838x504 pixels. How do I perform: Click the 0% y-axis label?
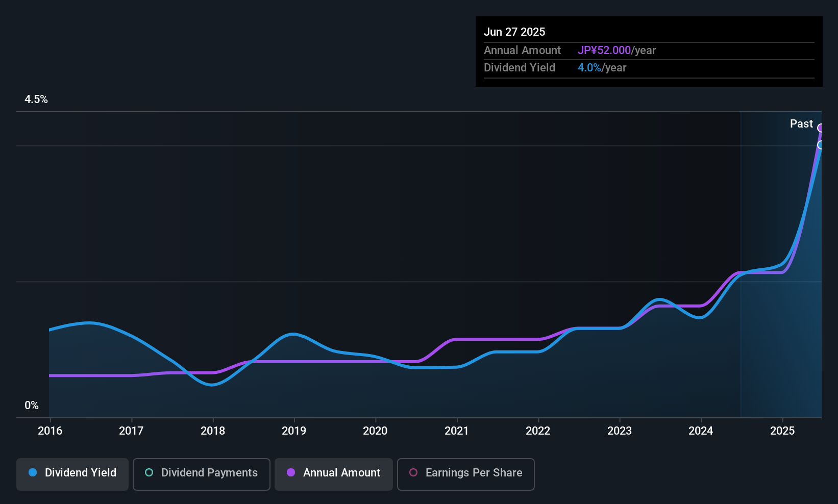32,406
